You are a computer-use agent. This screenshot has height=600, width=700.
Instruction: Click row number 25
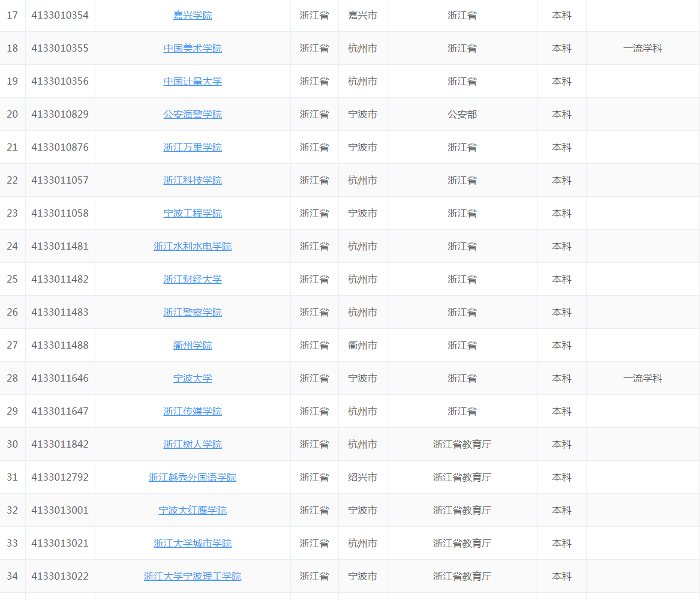point(13,280)
